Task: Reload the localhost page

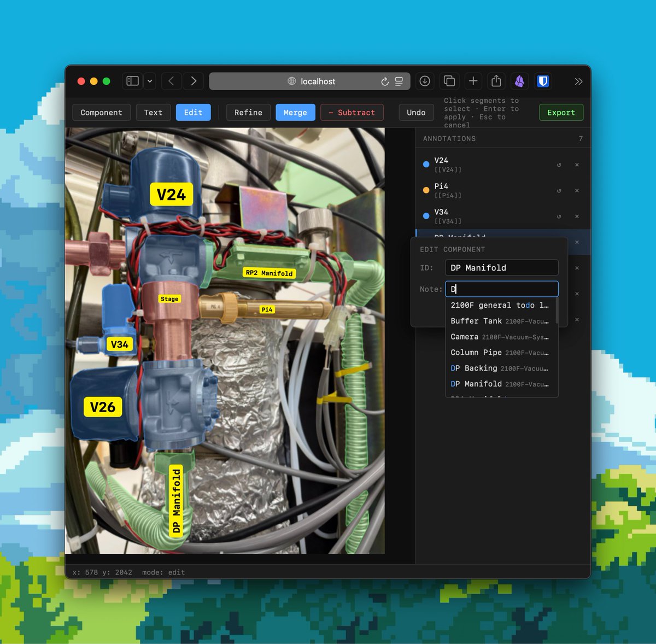Action: point(385,81)
